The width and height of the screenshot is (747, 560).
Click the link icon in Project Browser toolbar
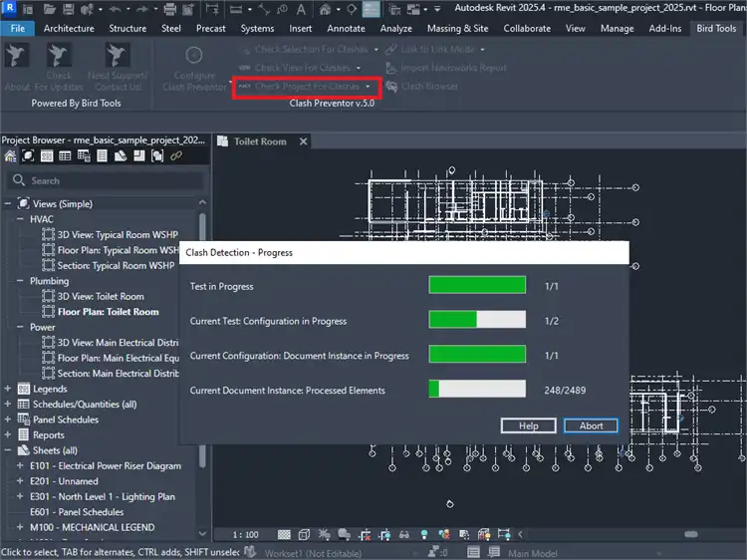(x=176, y=155)
